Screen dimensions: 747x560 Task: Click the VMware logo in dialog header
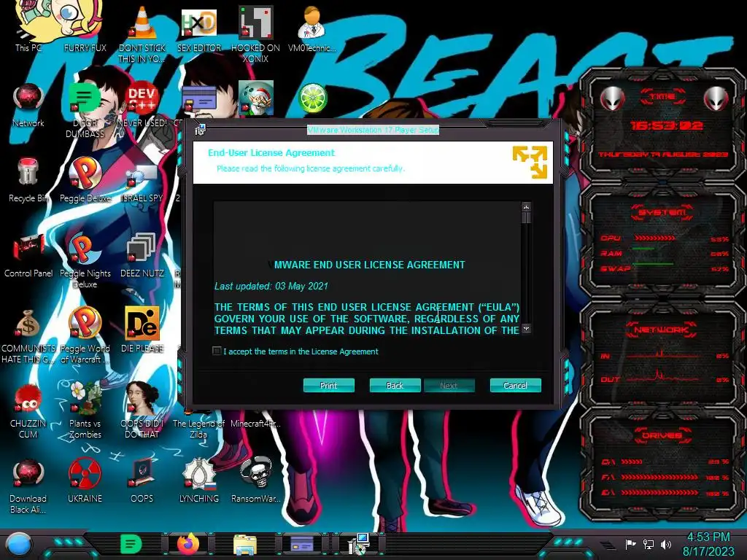pyautogui.click(x=530, y=163)
